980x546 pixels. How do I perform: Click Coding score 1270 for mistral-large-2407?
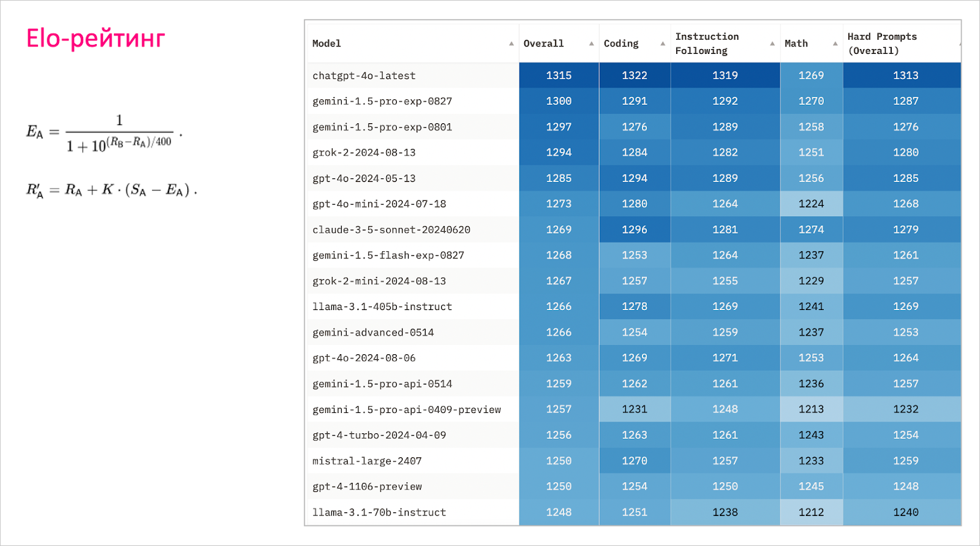tap(635, 461)
